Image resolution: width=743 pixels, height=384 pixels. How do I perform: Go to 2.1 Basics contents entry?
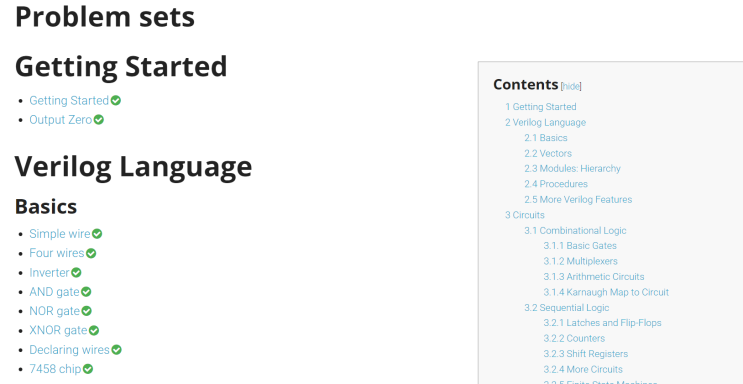(x=546, y=138)
